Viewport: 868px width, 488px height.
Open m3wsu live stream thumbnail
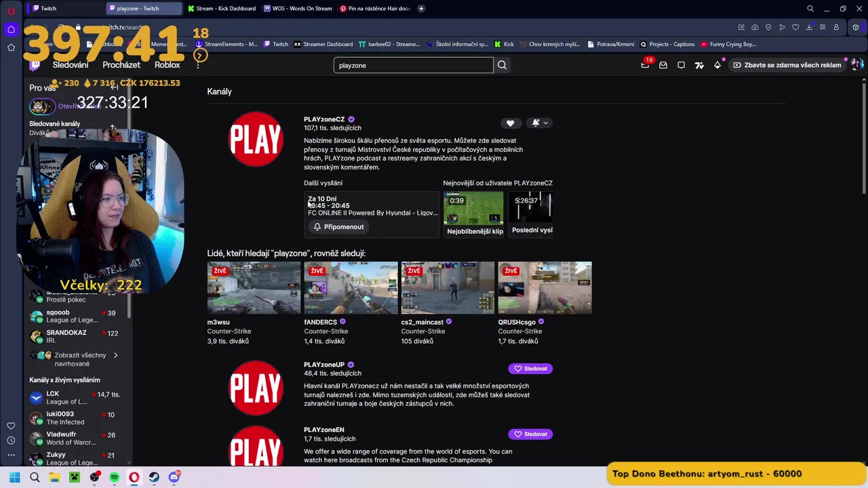click(x=254, y=288)
